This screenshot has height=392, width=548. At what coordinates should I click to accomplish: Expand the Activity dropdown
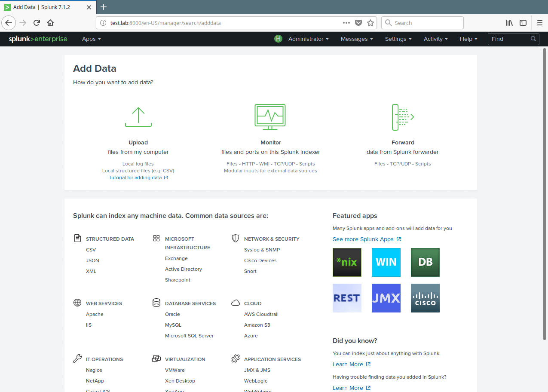(x=435, y=39)
